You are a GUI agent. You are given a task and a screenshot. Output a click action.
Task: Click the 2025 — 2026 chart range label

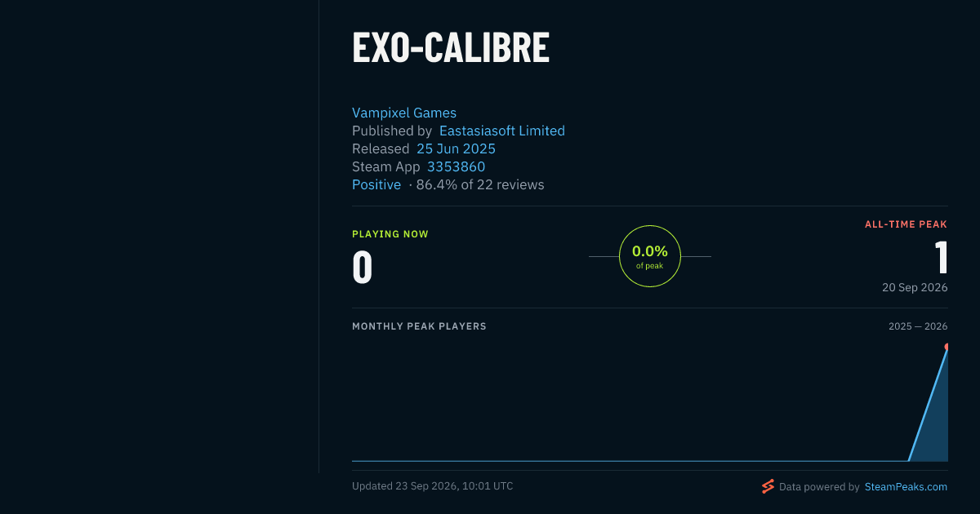(x=918, y=326)
